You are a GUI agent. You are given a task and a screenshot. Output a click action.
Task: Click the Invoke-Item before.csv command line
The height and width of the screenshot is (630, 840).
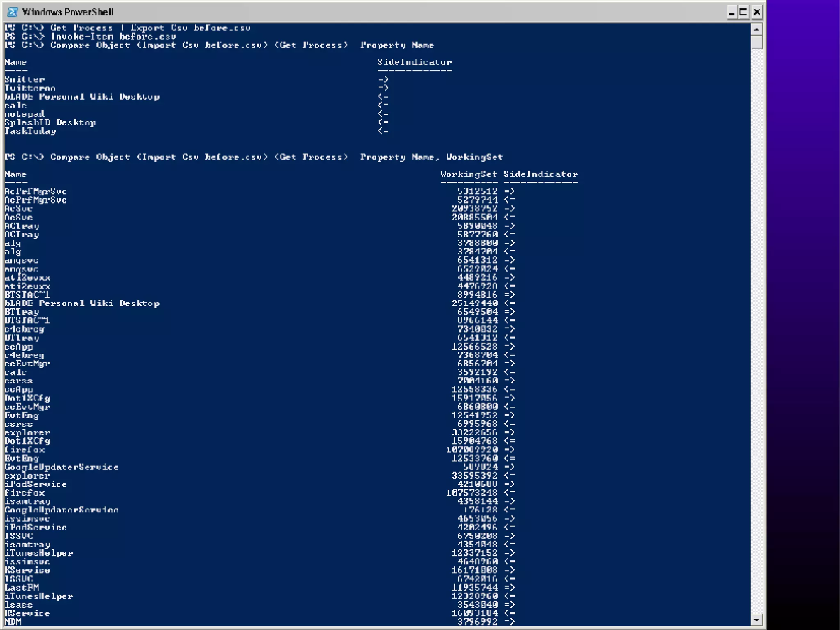pyautogui.click(x=113, y=36)
